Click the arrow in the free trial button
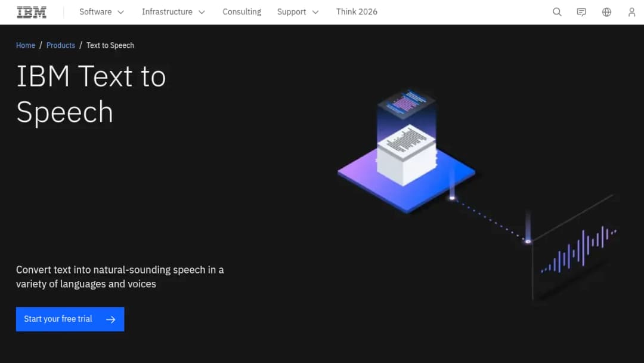Image resolution: width=644 pixels, height=363 pixels. click(x=110, y=319)
